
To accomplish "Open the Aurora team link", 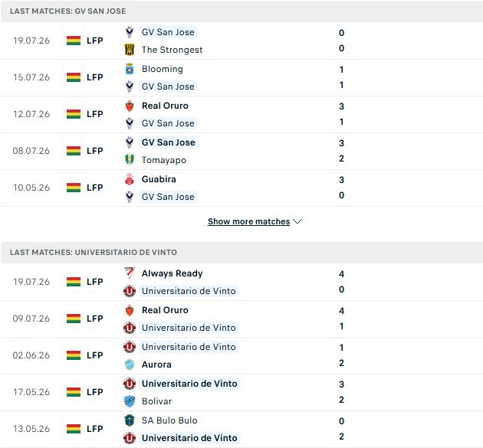I will point(156,365).
